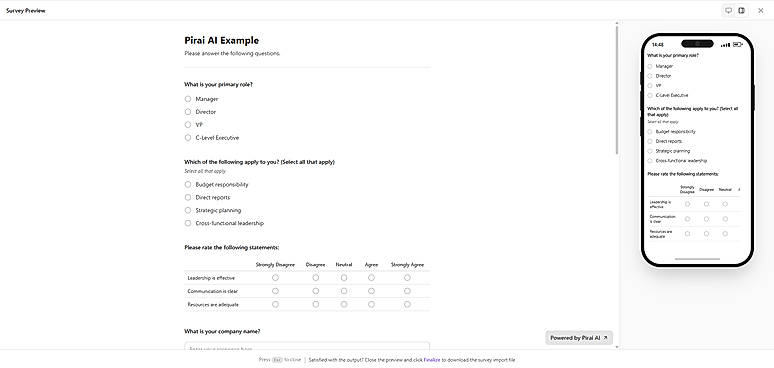Rate Resources are adequate as Neutral, desktop

344,304
